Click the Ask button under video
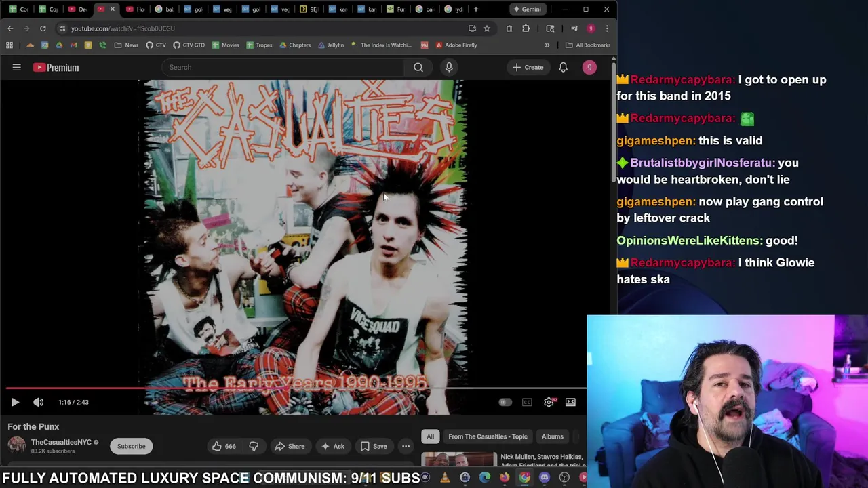 point(332,446)
